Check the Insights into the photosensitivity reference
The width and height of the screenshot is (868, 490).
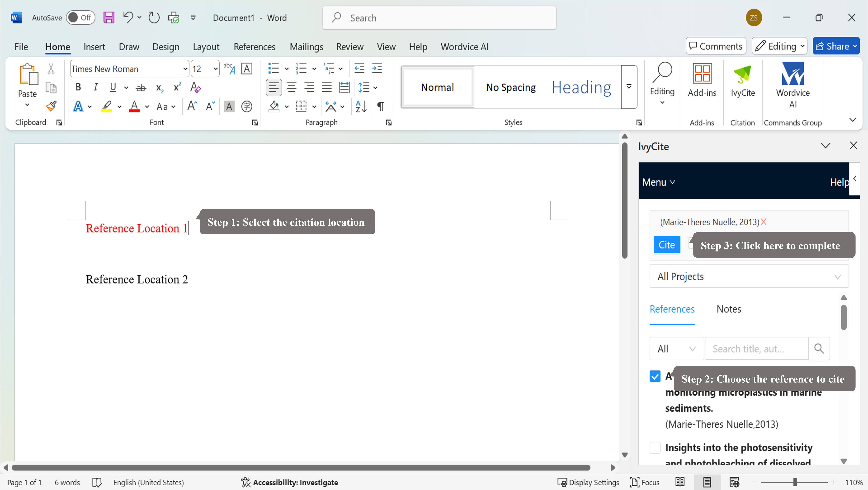pyautogui.click(x=655, y=448)
